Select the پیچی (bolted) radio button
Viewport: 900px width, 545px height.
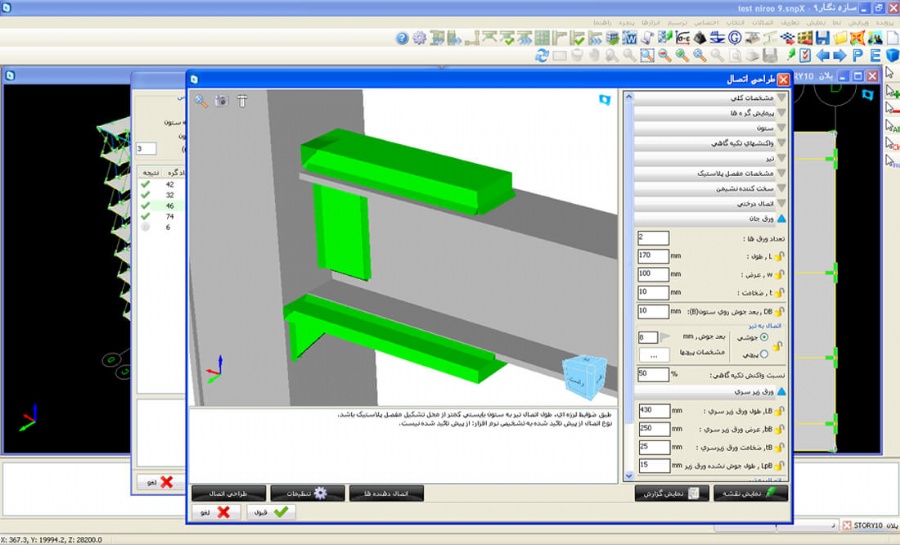click(x=766, y=353)
